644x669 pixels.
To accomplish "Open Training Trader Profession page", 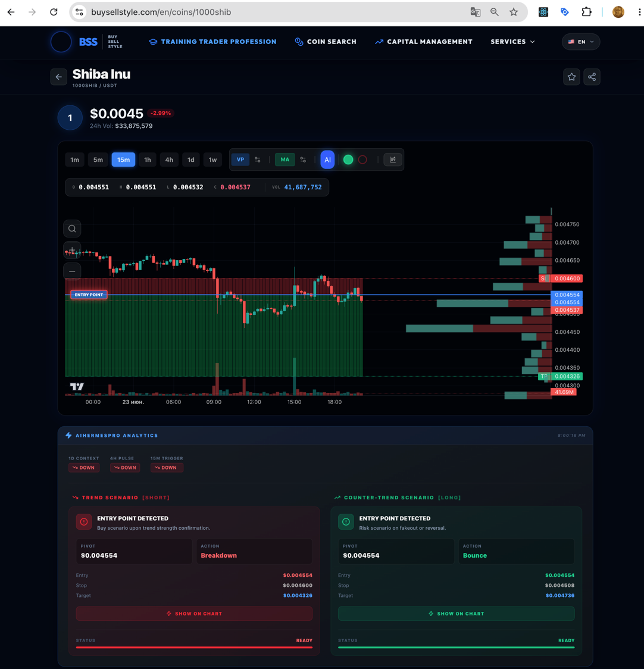I will pyautogui.click(x=212, y=42).
